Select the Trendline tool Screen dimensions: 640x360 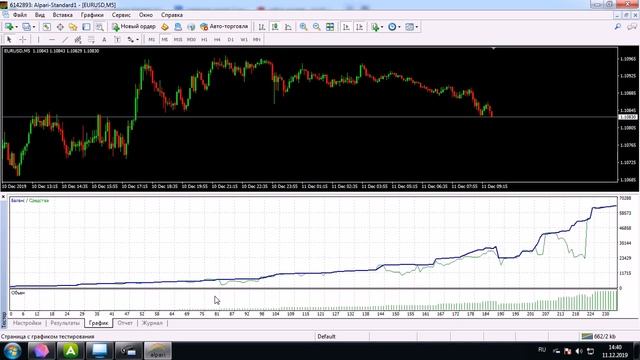(65, 40)
